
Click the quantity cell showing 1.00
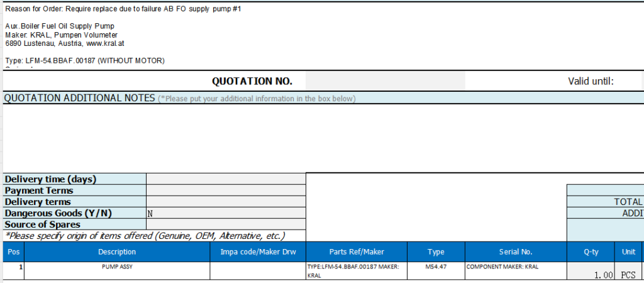pos(591,272)
